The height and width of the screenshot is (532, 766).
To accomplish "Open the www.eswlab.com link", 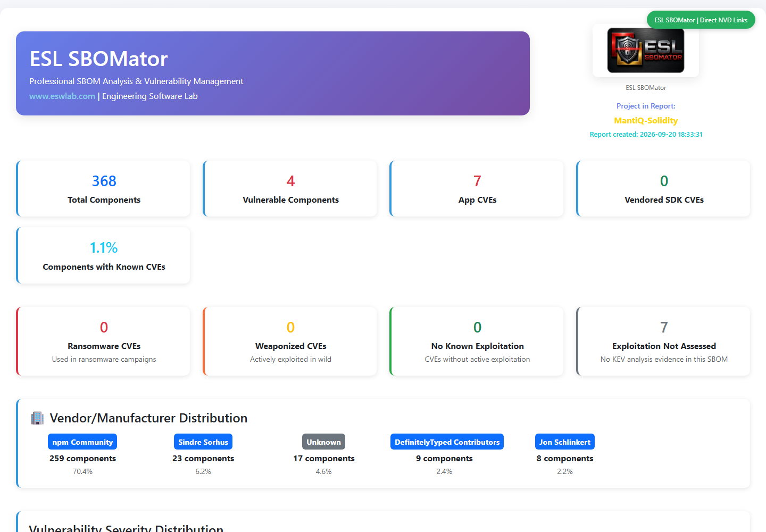I will [x=62, y=96].
